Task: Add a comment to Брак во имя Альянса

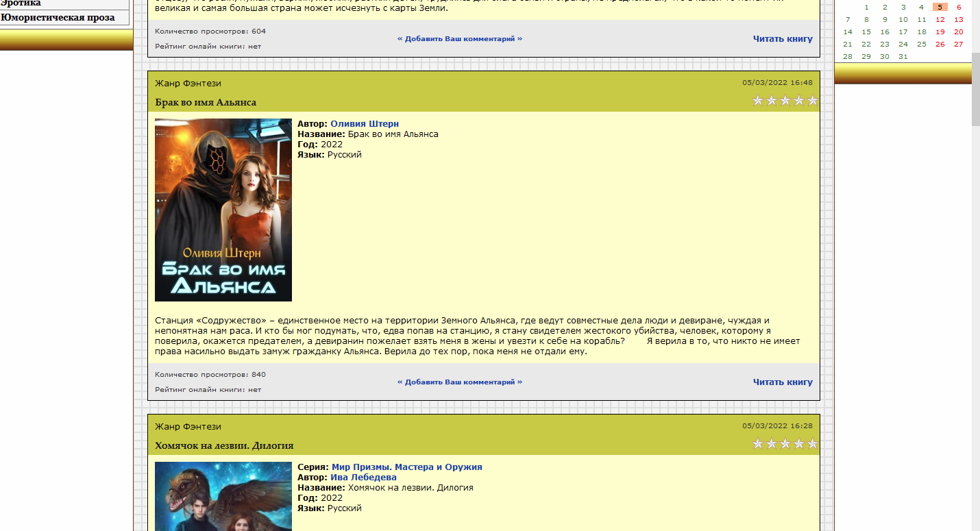Action: [x=460, y=382]
